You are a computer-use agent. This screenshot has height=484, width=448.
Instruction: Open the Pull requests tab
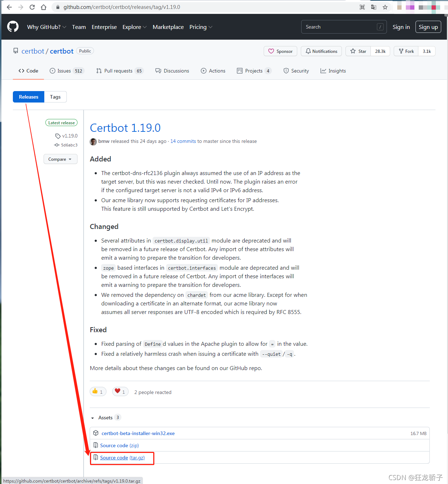tap(120, 71)
